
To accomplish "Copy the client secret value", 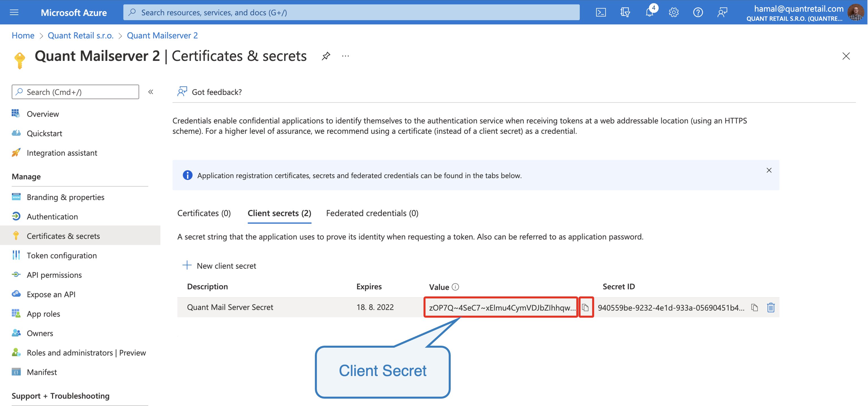I will coord(586,307).
